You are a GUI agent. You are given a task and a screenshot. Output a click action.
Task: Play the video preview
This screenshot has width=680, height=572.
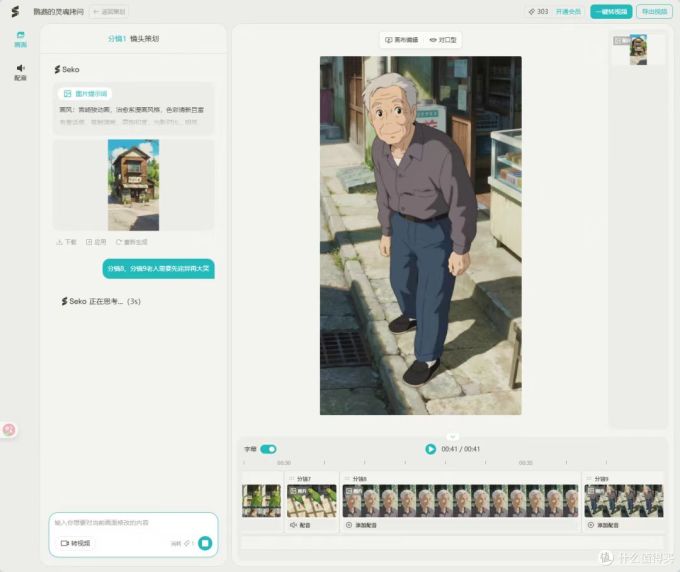point(431,449)
